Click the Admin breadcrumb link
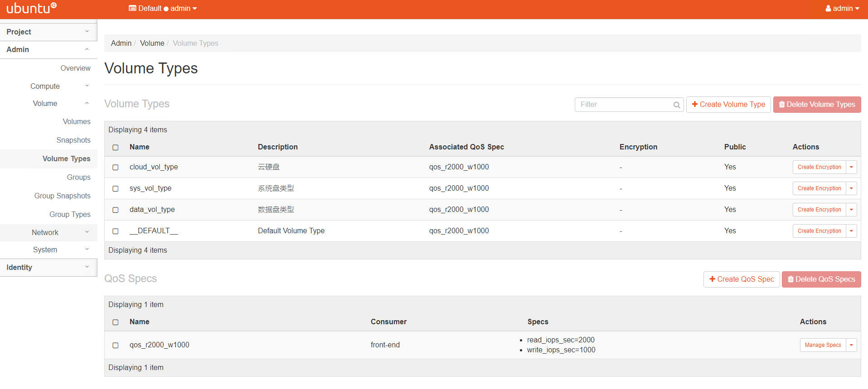The width and height of the screenshot is (868, 389). pyautogui.click(x=121, y=43)
